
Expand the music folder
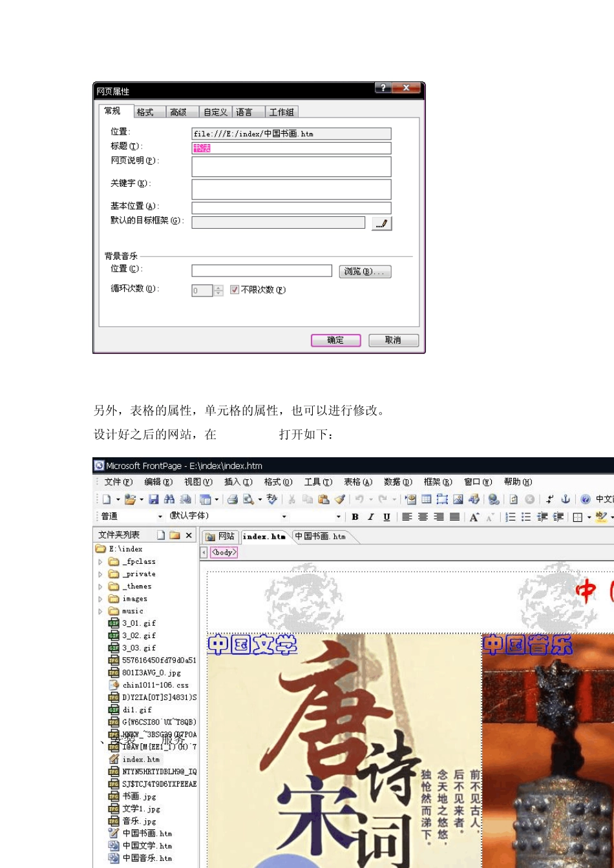pos(100,611)
